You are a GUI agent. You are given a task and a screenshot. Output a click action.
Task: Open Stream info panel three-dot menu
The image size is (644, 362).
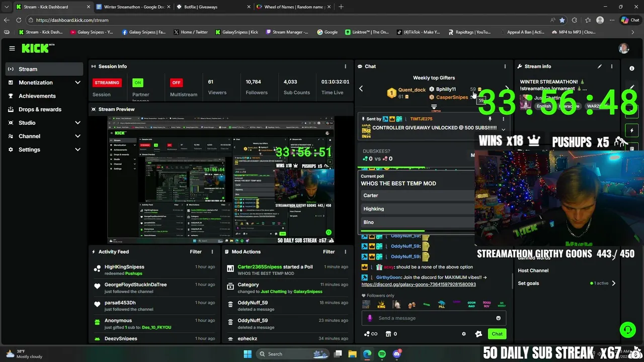point(612,66)
